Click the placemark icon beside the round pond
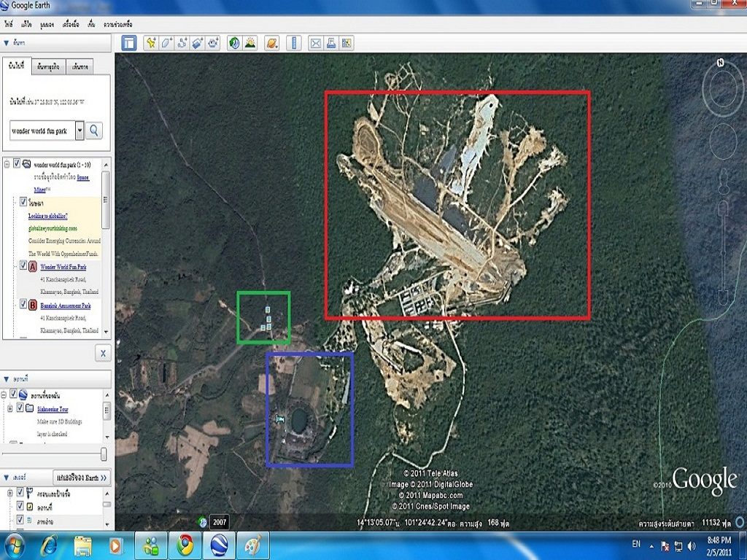Image resolution: width=747 pixels, height=560 pixels. click(x=279, y=419)
